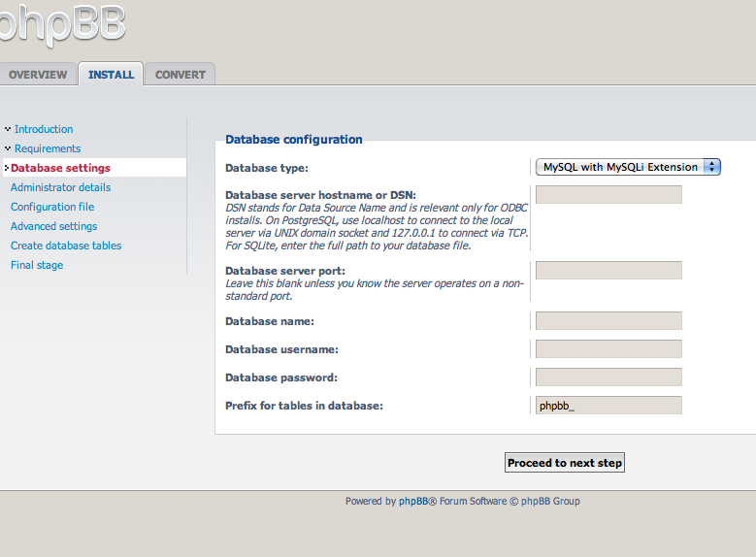Go to Introduction in sidebar
756x557 pixels.
[44, 129]
